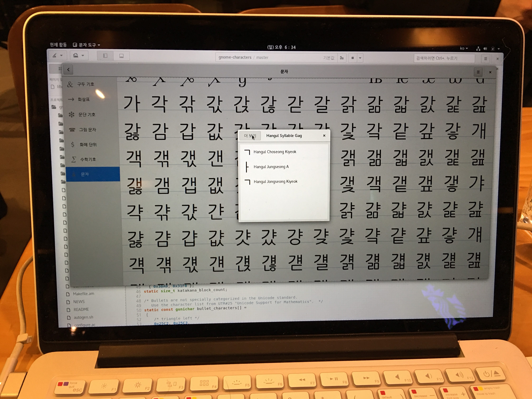Toggle Builder's left panel
The image size is (532, 399).
(x=105, y=56)
